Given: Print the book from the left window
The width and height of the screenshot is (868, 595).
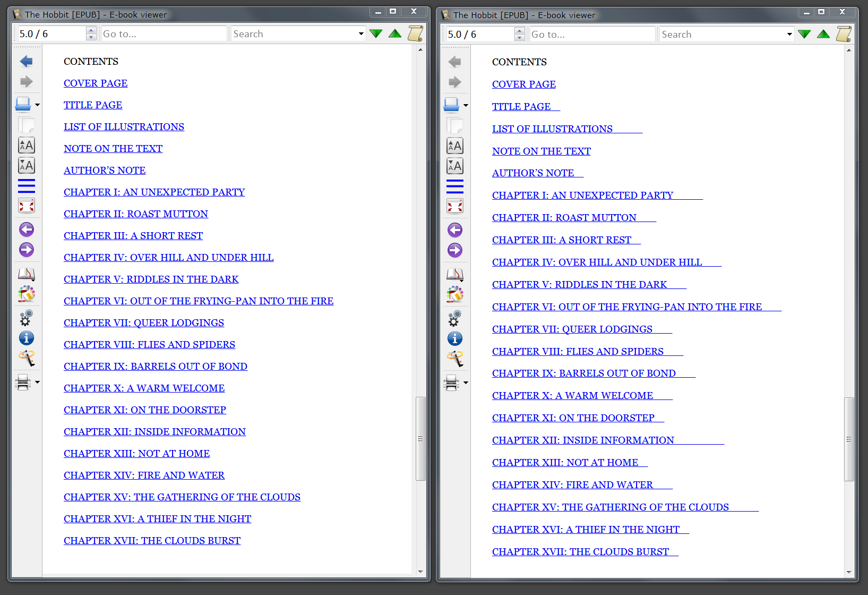Looking at the screenshot, I should 23,382.
